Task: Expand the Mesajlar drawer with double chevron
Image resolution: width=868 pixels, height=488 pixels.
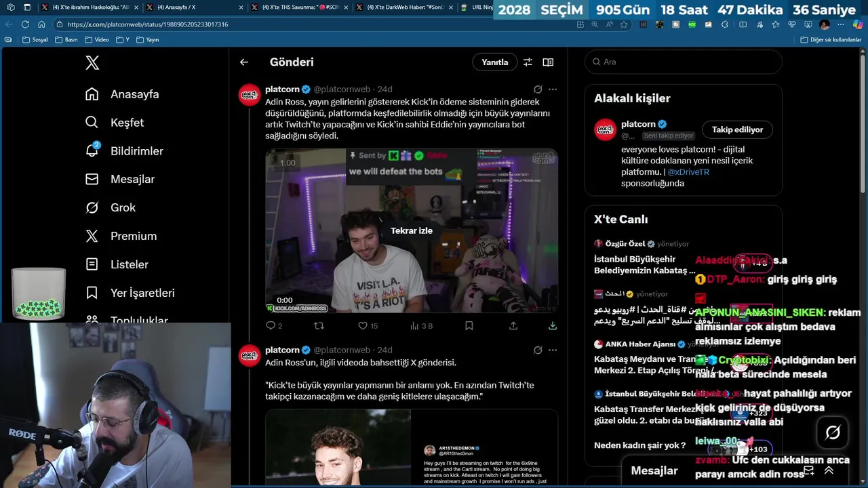Action: [x=829, y=470]
